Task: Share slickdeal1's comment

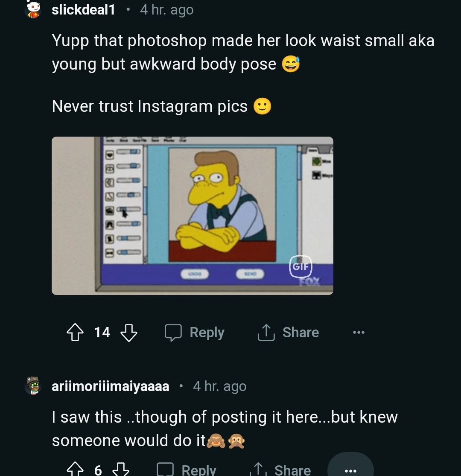Action: click(289, 333)
